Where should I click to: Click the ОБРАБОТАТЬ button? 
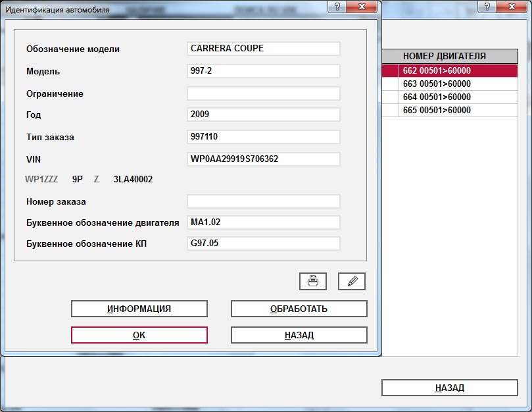pyautogui.click(x=299, y=309)
